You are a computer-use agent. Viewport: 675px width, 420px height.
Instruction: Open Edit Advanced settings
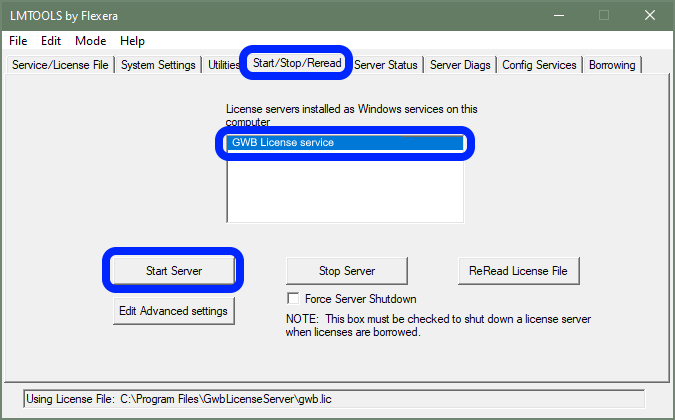173,311
